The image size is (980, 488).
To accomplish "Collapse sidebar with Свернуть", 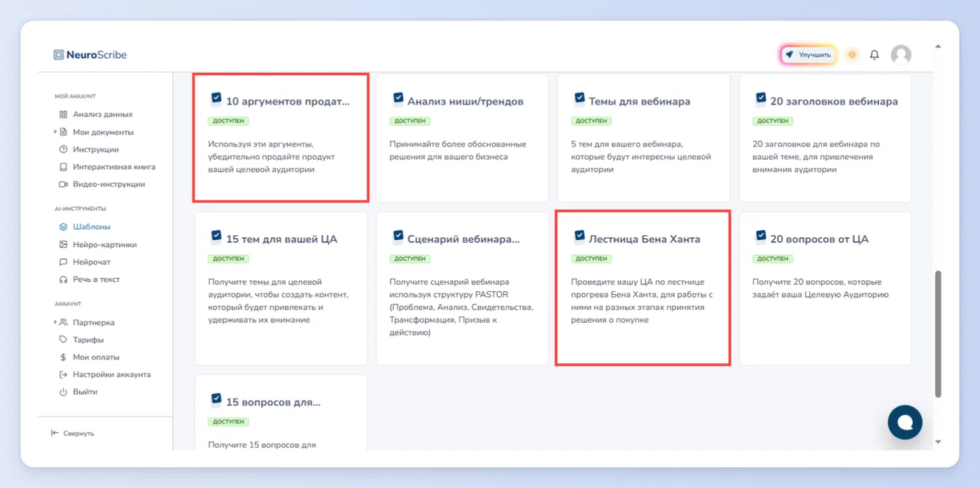I will point(72,433).
